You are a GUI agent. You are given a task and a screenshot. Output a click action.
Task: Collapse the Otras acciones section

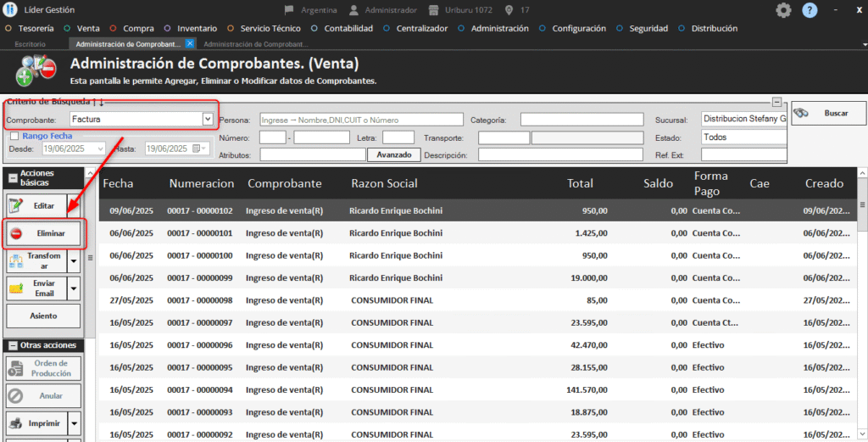coord(12,345)
